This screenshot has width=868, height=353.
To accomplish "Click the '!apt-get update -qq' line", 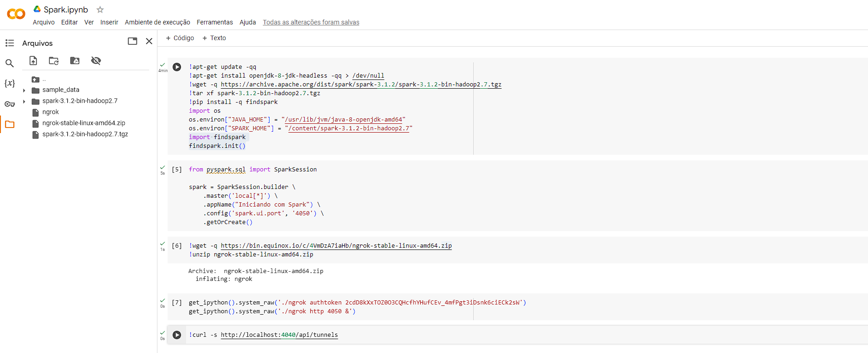I will pyautogui.click(x=223, y=67).
